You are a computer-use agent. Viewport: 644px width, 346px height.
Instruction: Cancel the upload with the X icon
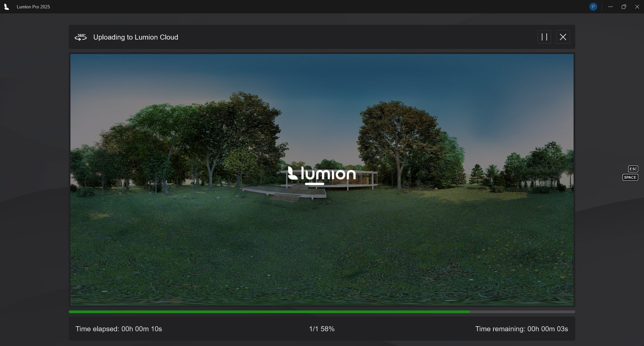[x=563, y=37]
